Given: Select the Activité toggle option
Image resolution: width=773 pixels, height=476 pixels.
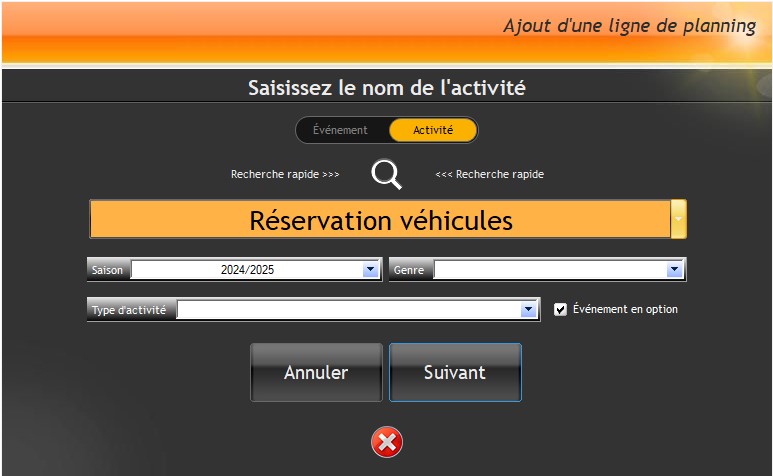Looking at the screenshot, I should (x=433, y=130).
